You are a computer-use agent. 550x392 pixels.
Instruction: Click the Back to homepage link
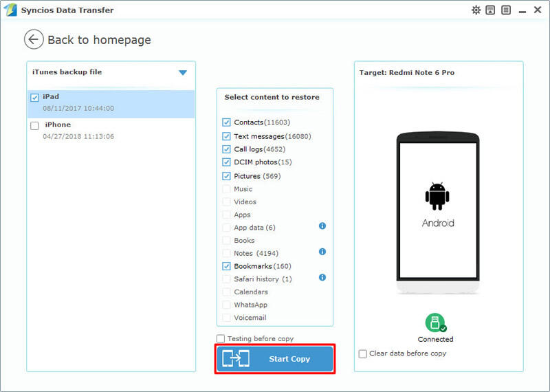[99, 40]
